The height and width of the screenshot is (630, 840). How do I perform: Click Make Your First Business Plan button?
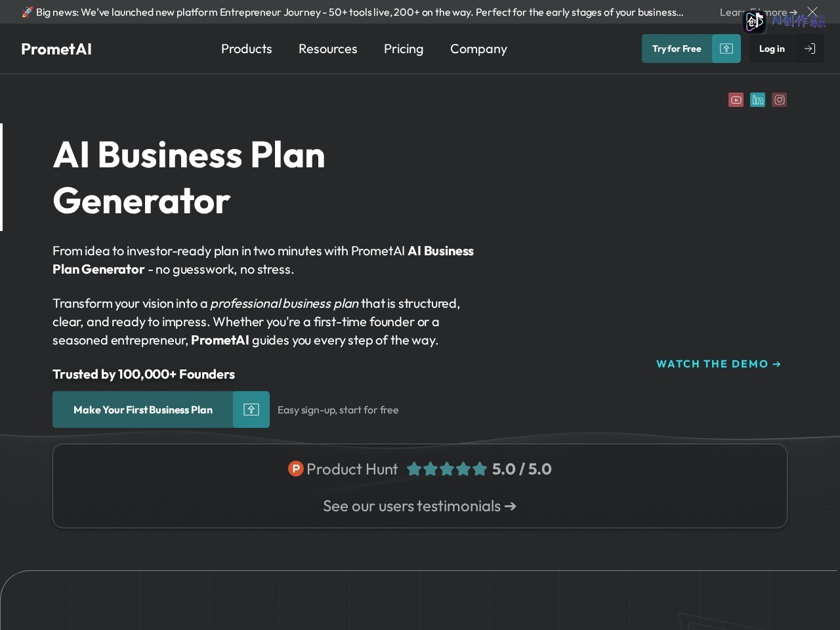pos(161,409)
